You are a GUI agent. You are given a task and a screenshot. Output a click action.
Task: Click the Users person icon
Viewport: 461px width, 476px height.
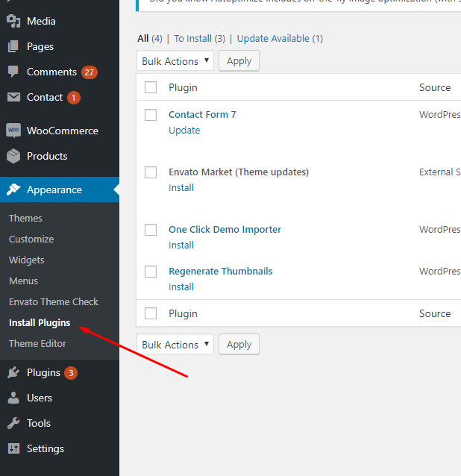tap(13, 398)
